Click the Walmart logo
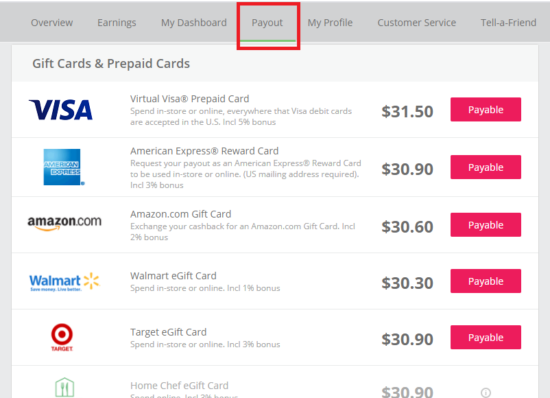 pos(65,282)
